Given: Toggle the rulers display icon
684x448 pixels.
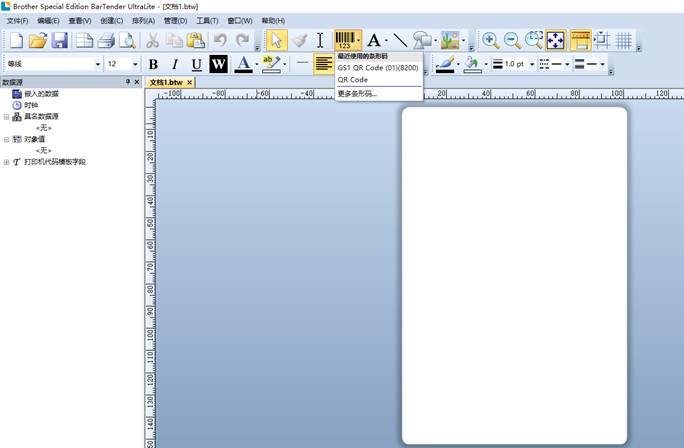Looking at the screenshot, I should (x=580, y=41).
